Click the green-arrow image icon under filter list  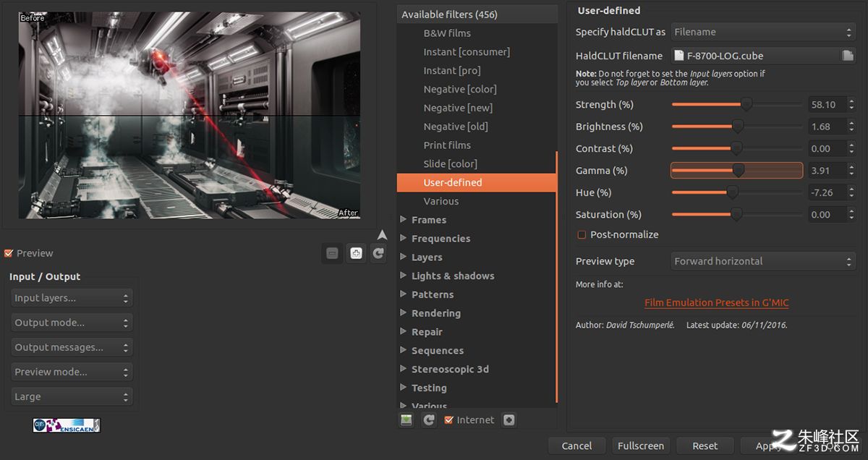click(x=406, y=420)
